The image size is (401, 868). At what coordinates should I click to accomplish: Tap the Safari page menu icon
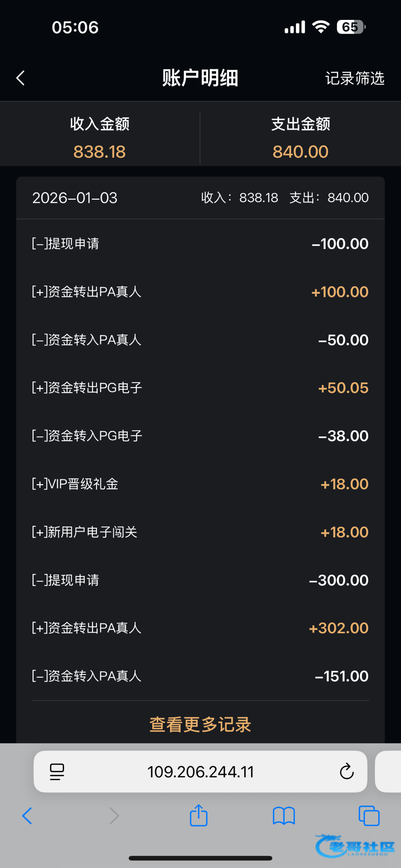coord(57,772)
